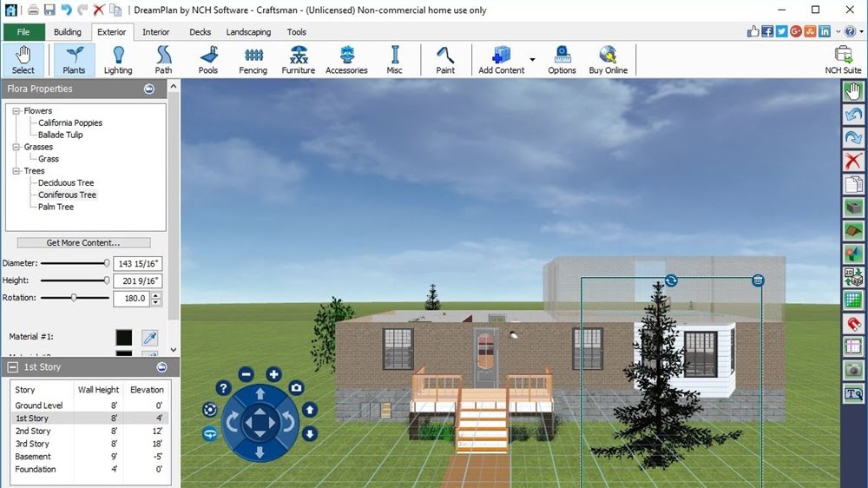Collapse the Grasses tree node
The height and width of the screenshot is (488, 868).
coord(16,147)
